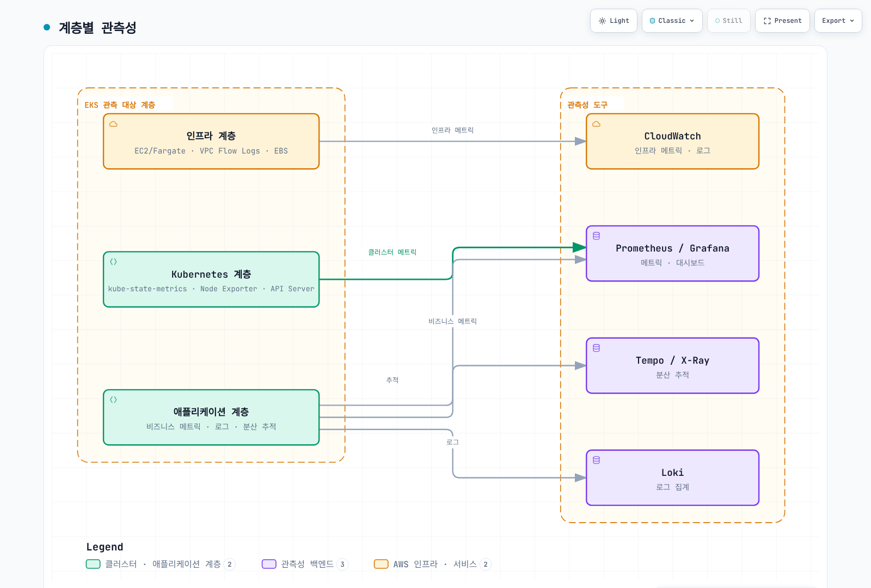Image resolution: width=871 pixels, height=588 pixels.
Task: Click the chevron arrow on Export button
Action: click(852, 21)
